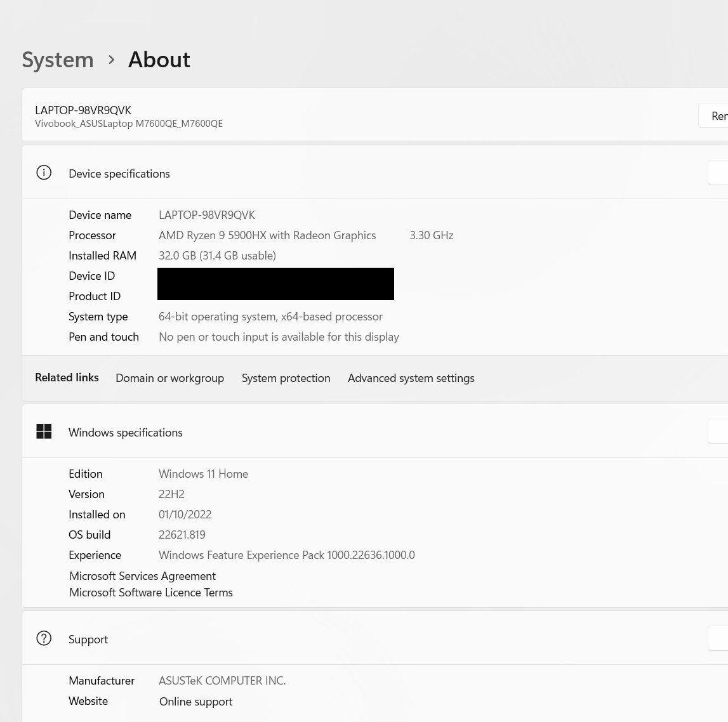Click the Edition label
The width and height of the screenshot is (728, 722).
click(86, 474)
